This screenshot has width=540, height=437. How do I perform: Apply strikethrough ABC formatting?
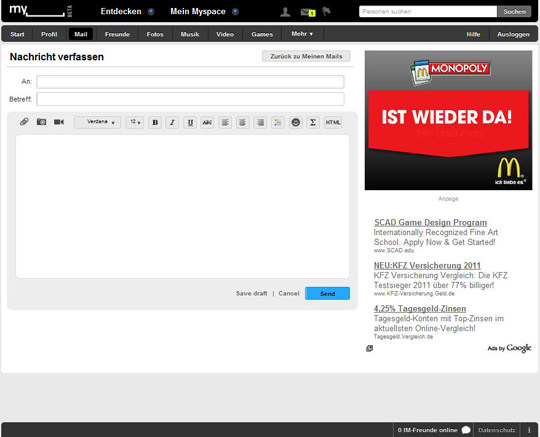(207, 122)
